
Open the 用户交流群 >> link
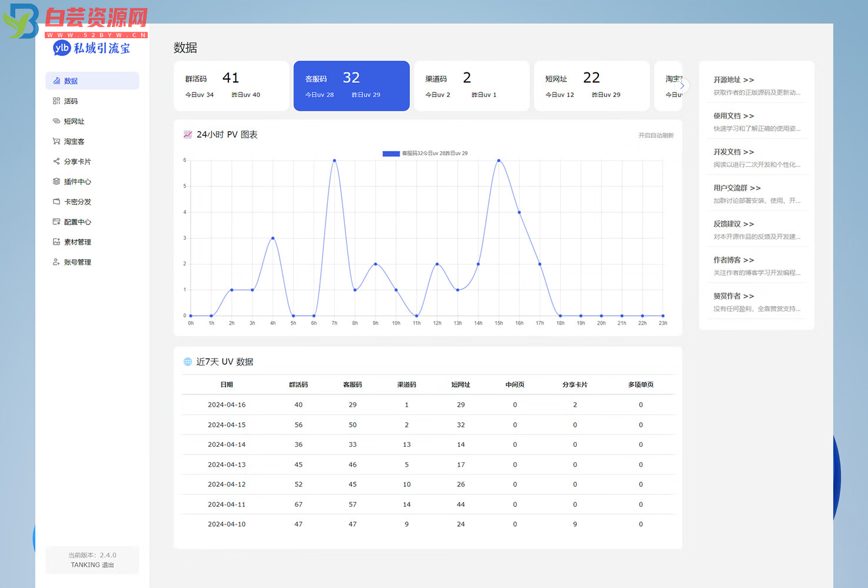[737, 188]
